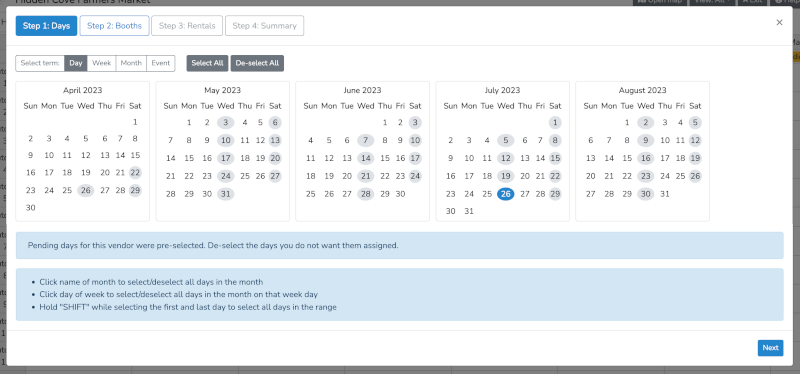Proceed with the Next button

[770, 348]
